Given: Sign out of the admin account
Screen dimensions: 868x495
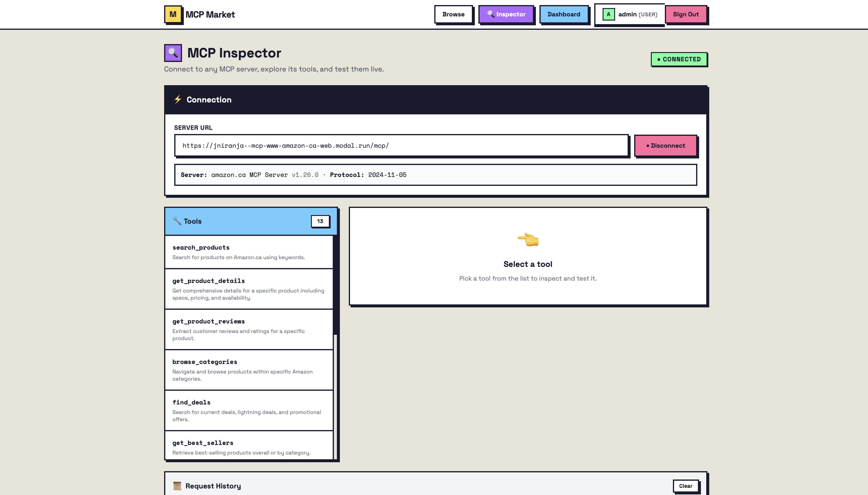Looking at the screenshot, I should pos(685,14).
